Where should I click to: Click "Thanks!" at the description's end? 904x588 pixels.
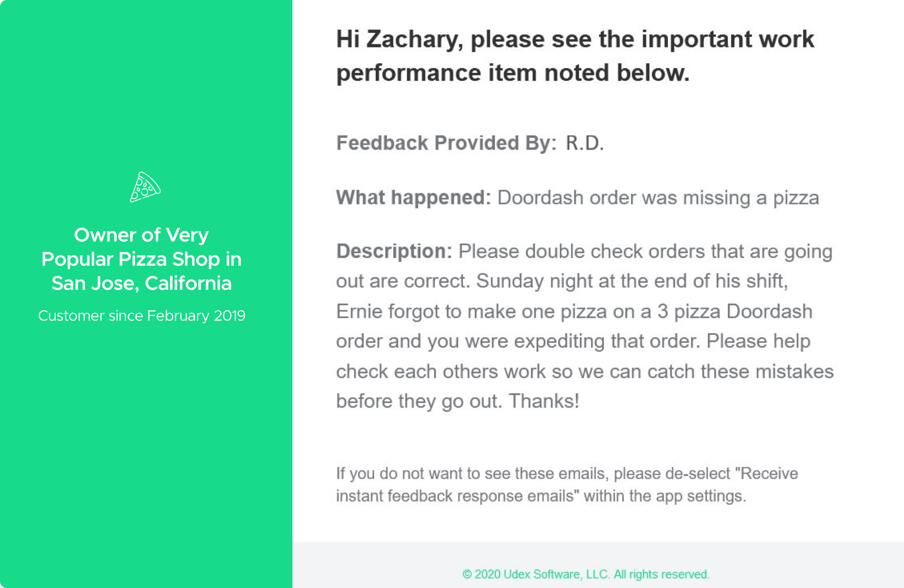544,401
